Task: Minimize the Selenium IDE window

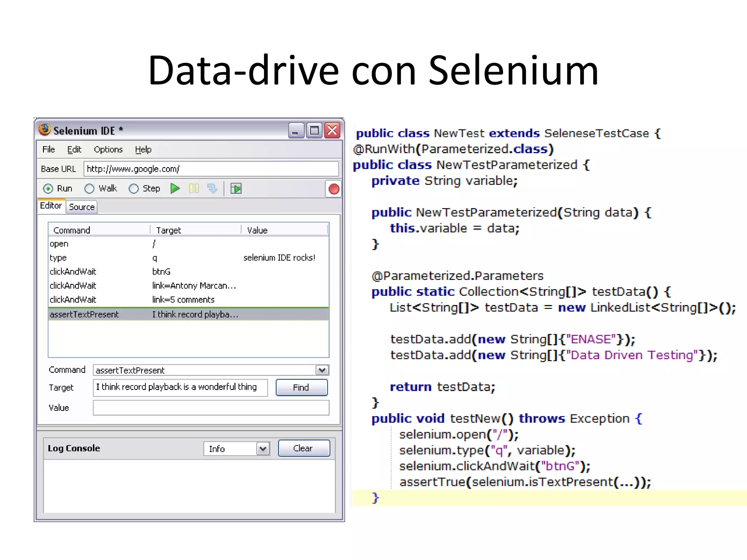Action: pyautogui.click(x=296, y=130)
